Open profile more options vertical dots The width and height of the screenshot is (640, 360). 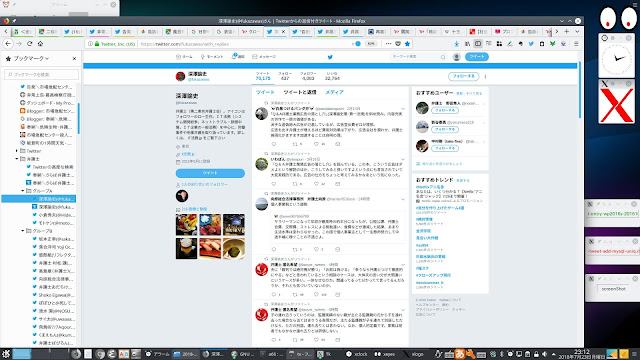[485, 76]
